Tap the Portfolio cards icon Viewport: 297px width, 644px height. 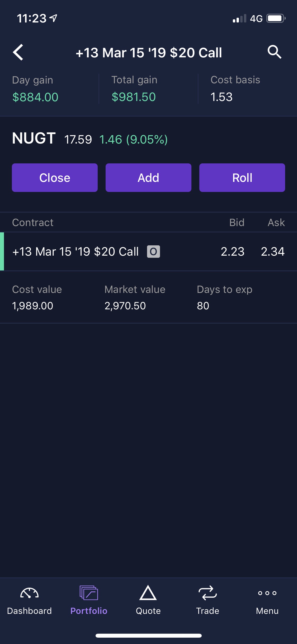coord(89,593)
